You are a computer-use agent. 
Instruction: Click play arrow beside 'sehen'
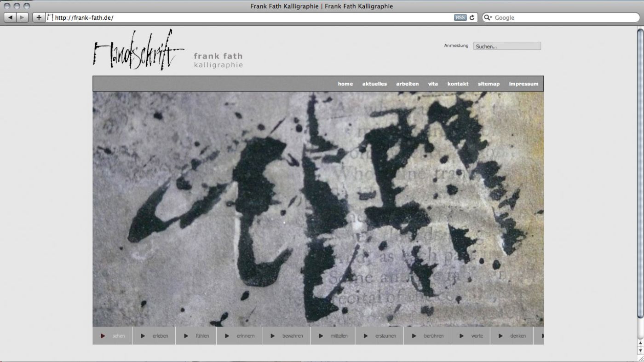(x=103, y=336)
